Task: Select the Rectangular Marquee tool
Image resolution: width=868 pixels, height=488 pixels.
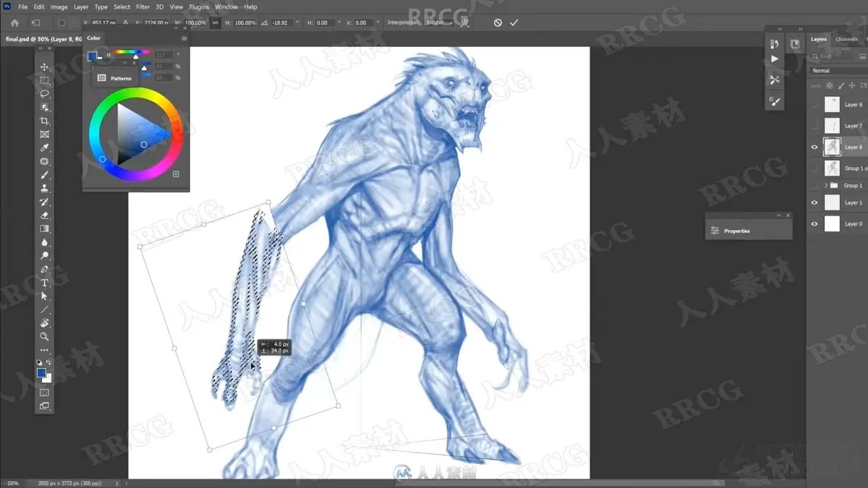Action: pyautogui.click(x=44, y=80)
